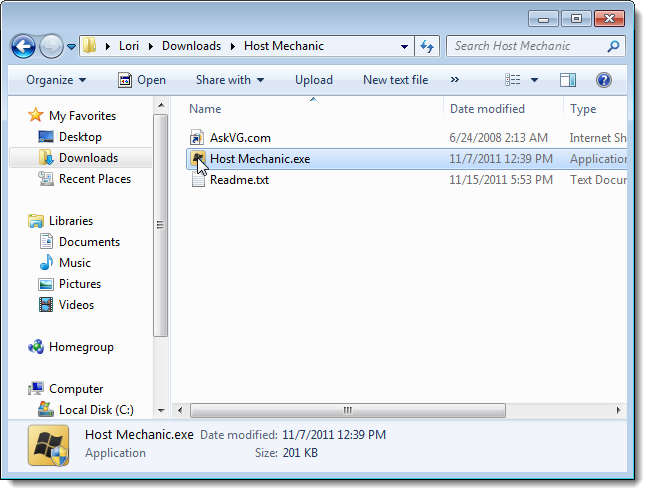Click the folder icon in address bar
Image resolution: width=650 pixels, height=495 pixels.
pyautogui.click(x=89, y=46)
